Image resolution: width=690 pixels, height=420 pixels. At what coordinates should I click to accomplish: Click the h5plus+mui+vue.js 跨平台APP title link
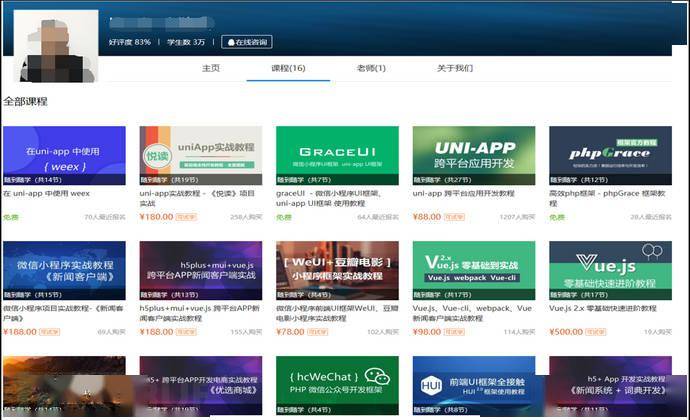(199, 313)
